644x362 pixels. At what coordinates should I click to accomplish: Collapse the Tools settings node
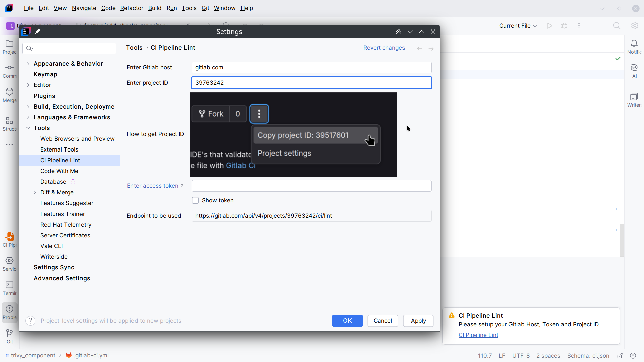pyautogui.click(x=28, y=128)
